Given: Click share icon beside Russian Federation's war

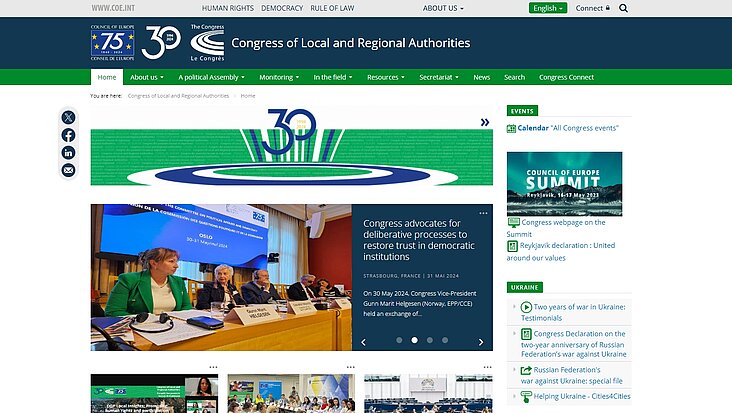Looking at the screenshot, I should [x=526, y=370].
